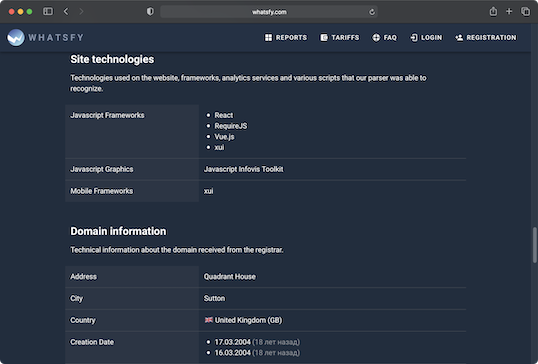
Task: Click the Address row label
Action: (83, 277)
